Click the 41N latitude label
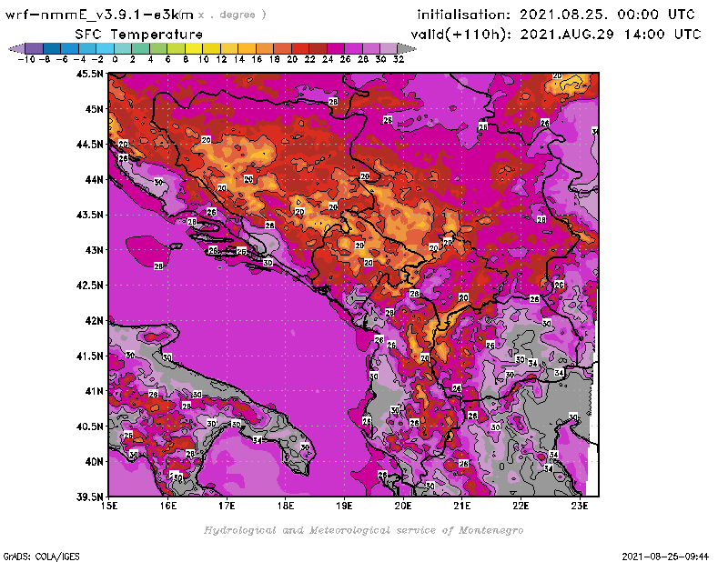 [94, 391]
